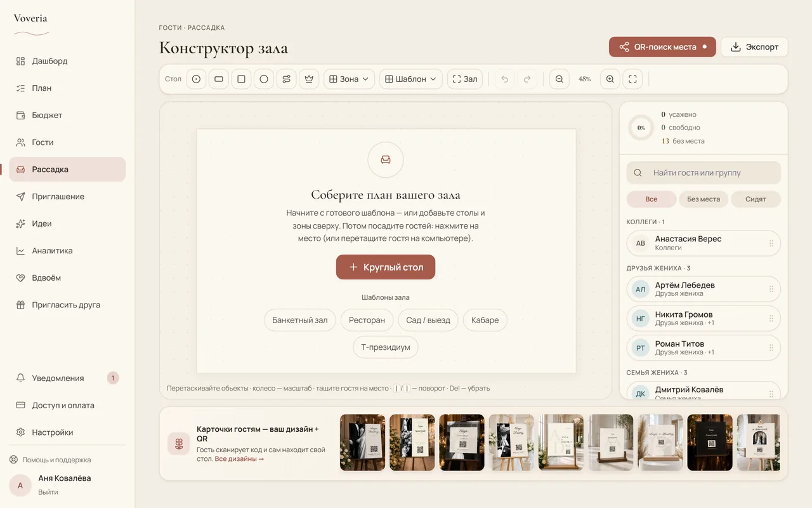
Task: Select guest Артём Лебедев
Action: [704, 289]
